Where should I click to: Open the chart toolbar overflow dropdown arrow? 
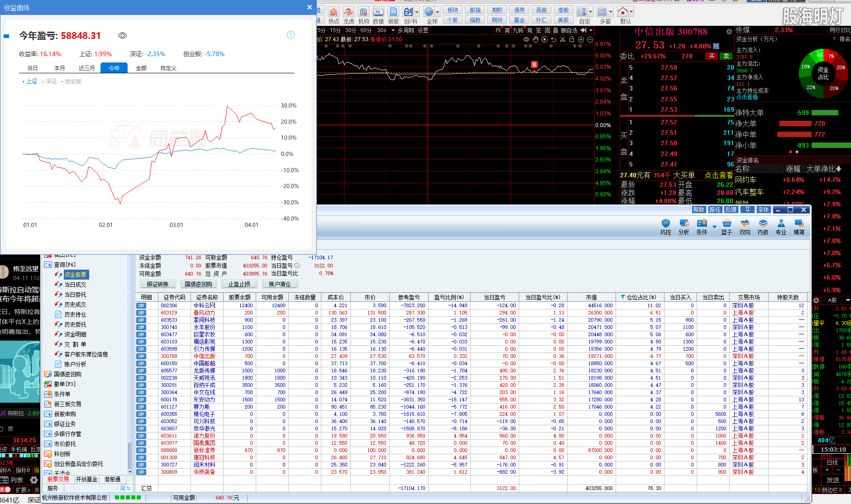click(591, 30)
